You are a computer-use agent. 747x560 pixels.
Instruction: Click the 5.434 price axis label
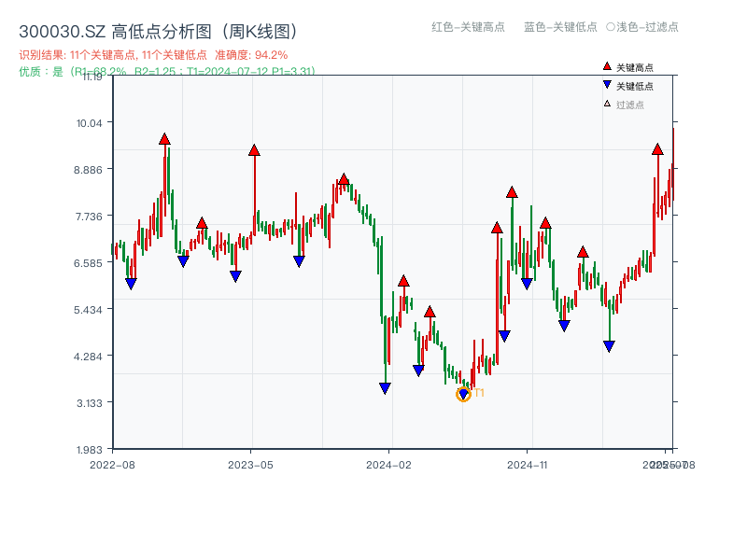pos(88,310)
